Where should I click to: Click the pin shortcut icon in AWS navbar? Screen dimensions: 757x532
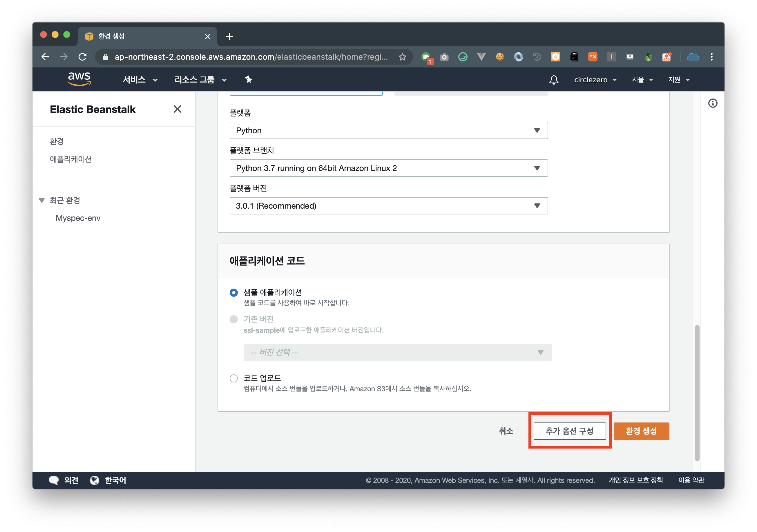pyautogui.click(x=249, y=79)
